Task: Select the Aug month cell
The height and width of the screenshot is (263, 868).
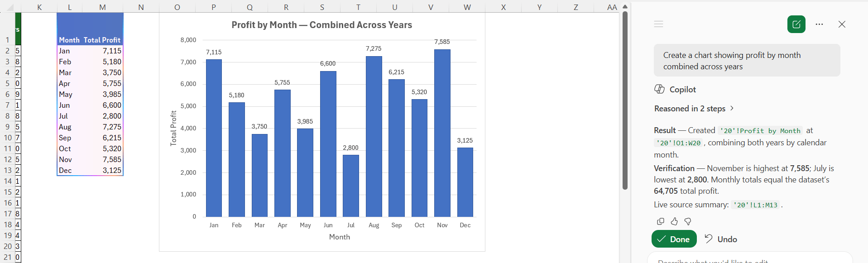Action: 69,127
